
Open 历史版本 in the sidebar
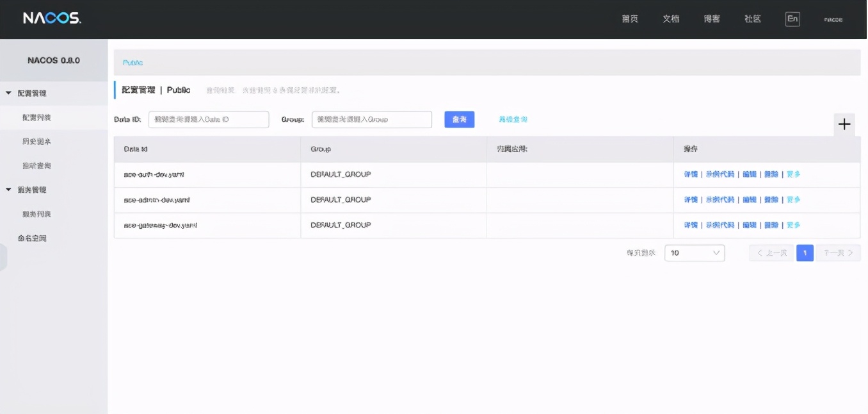pyautogui.click(x=36, y=142)
